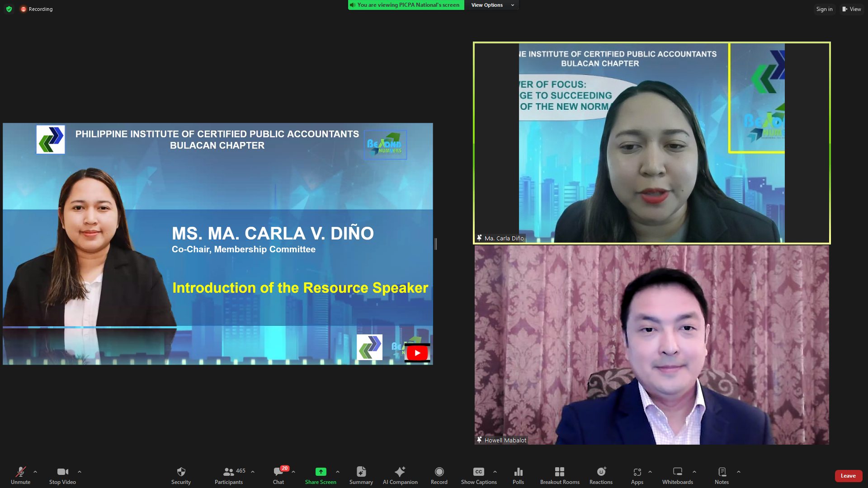The image size is (868, 488).
Task: Click 'Co-Chair, Membership Committee' text
Action: tap(244, 249)
